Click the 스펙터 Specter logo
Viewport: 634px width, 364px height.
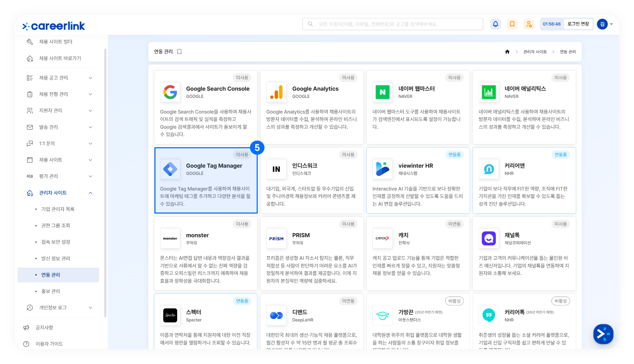pyautogui.click(x=170, y=315)
